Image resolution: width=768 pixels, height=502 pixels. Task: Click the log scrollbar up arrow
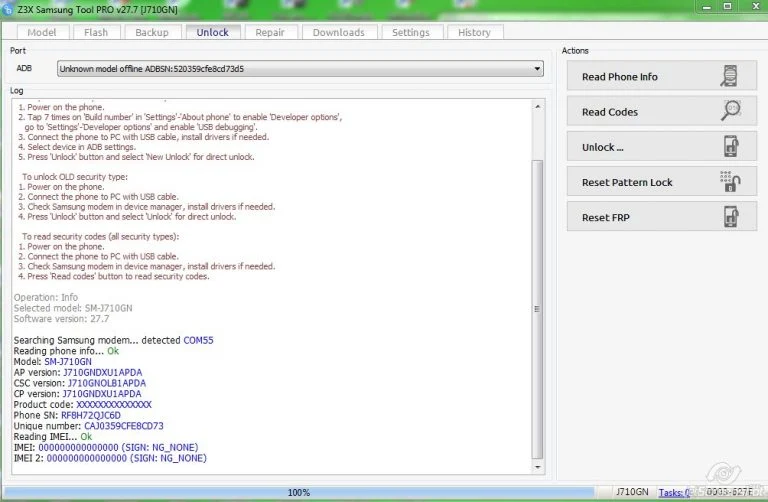tap(538, 106)
